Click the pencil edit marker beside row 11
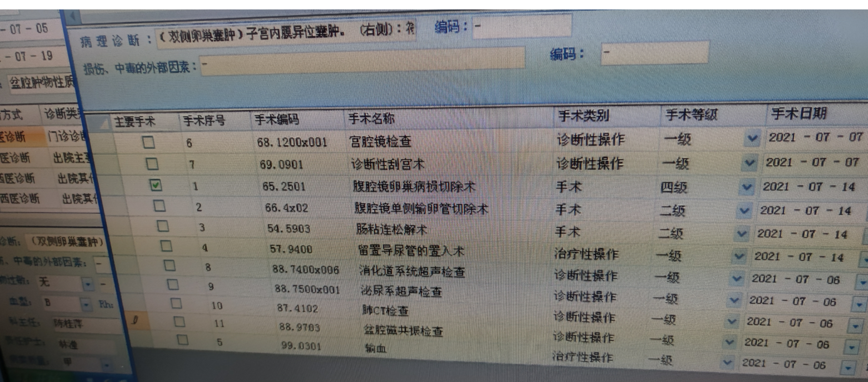Screen dimensions: 868x382 134,321
